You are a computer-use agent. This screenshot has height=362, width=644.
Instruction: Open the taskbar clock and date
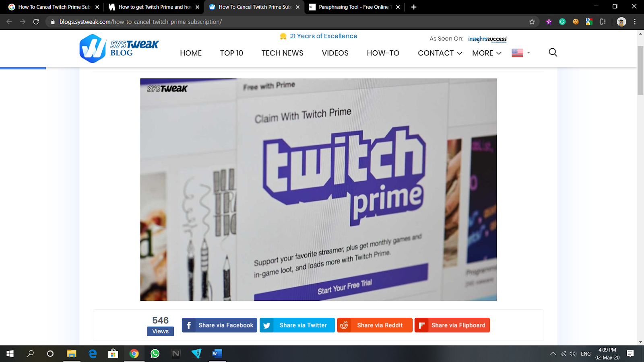click(x=607, y=354)
